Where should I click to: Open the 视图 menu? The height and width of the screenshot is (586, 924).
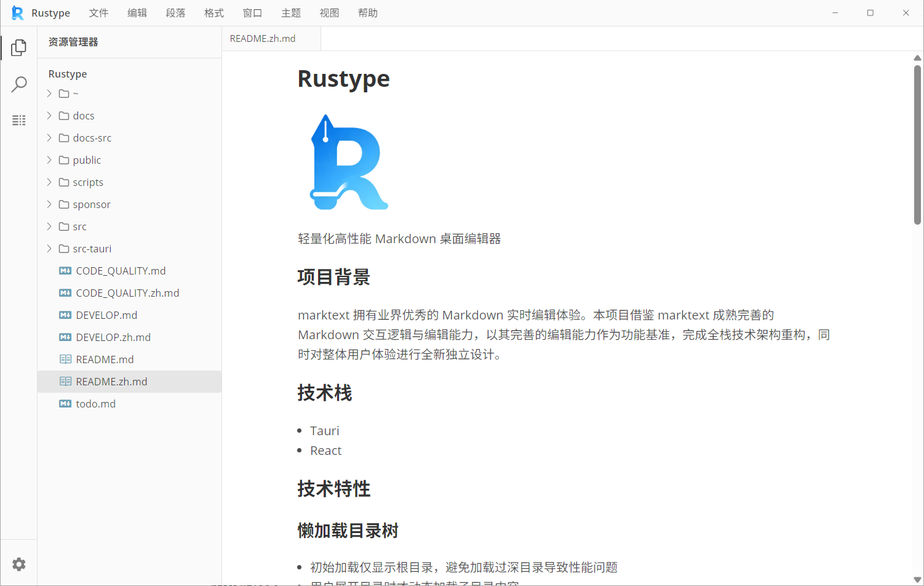click(329, 13)
